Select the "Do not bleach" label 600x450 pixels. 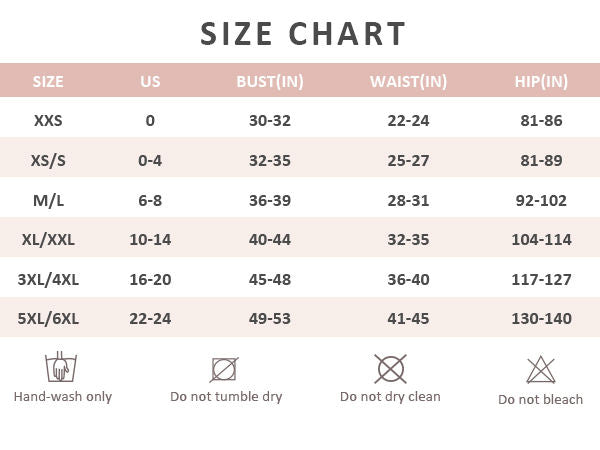541,400
